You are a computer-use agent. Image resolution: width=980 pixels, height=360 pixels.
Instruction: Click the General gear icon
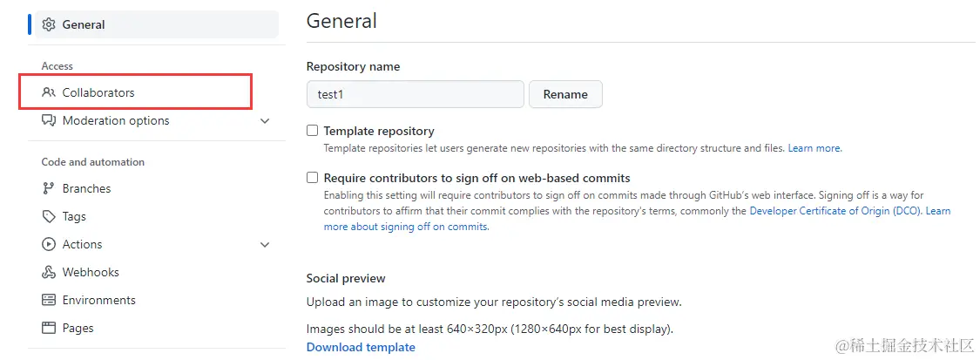tap(49, 24)
